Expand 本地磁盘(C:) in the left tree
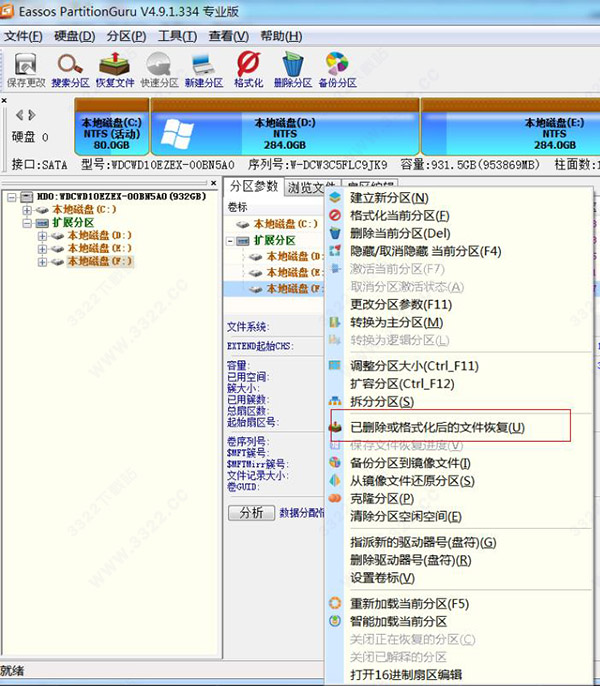The image size is (600, 686). point(27,210)
